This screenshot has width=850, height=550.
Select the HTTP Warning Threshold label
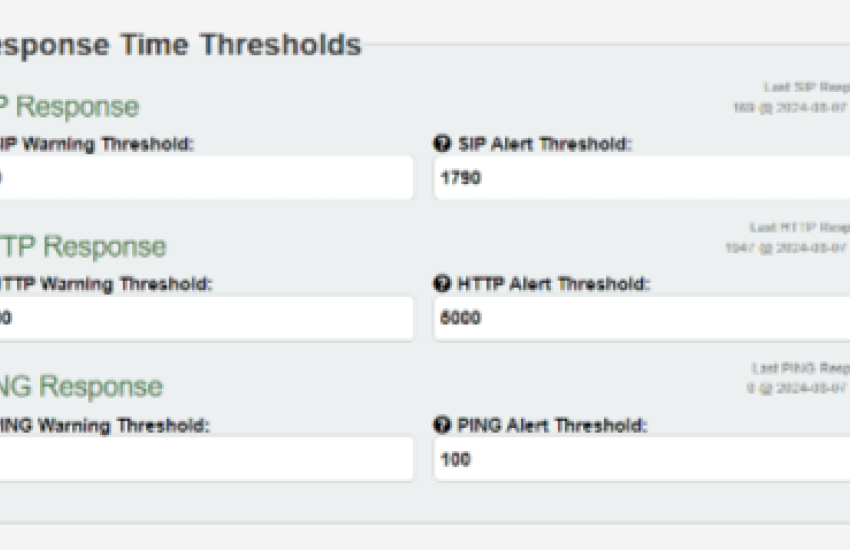pos(106,284)
